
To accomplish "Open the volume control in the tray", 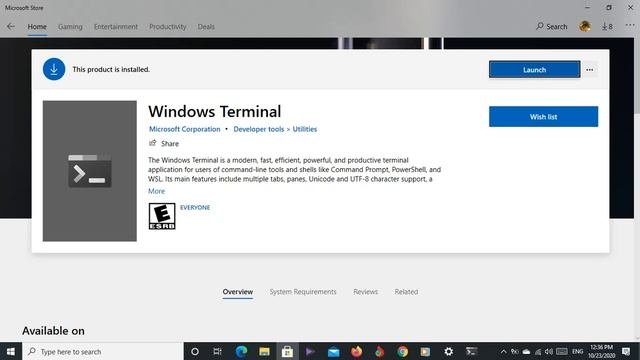I will [549, 351].
